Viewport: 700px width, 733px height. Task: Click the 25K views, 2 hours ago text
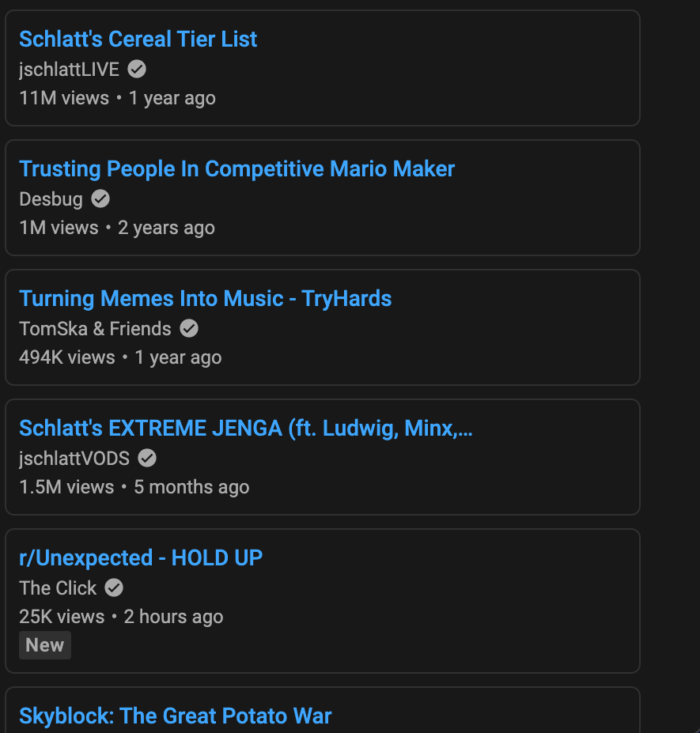pyautogui.click(x=121, y=617)
